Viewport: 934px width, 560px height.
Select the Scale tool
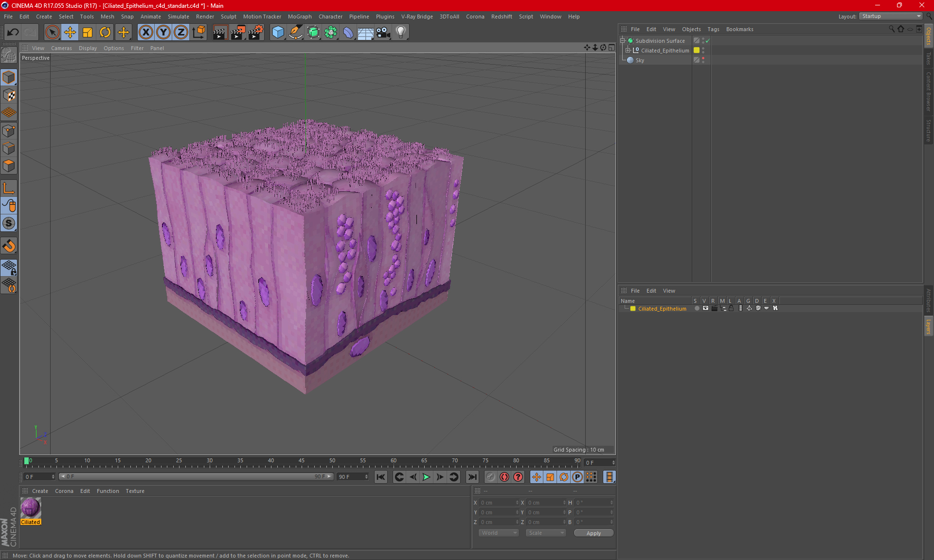click(x=88, y=33)
